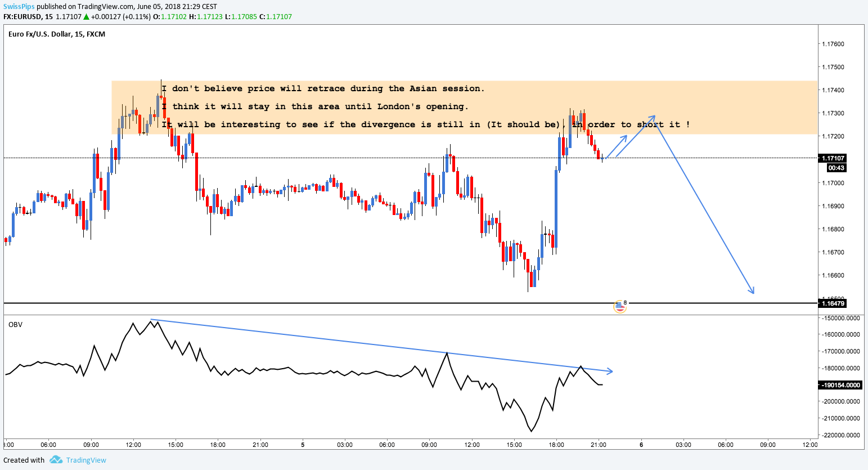
Task: Click the 1.16700 price axis label
Action: point(833,252)
